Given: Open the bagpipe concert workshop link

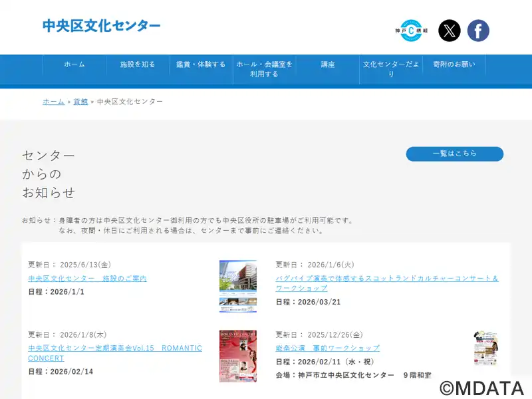Looking at the screenshot, I should point(387,283).
